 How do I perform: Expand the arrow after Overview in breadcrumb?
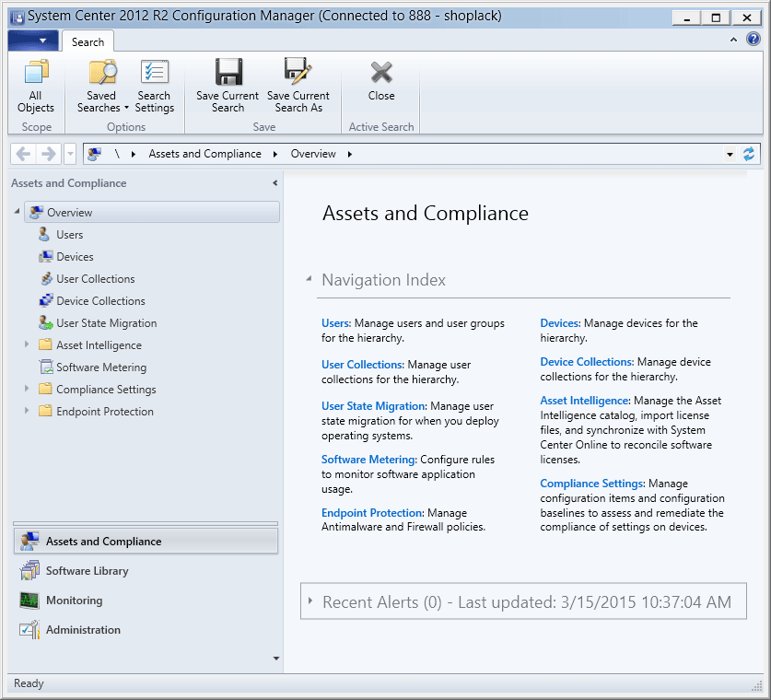pyautogui.click(x=350, y=155)
